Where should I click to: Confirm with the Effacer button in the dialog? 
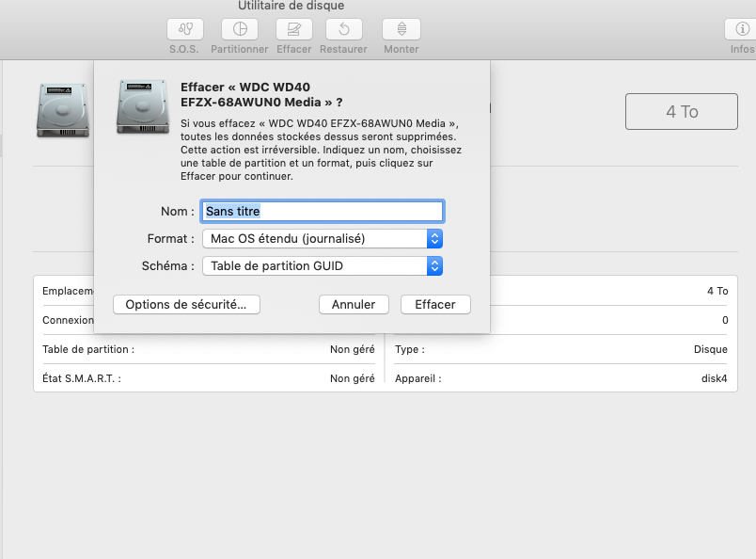tap(435, 304)
